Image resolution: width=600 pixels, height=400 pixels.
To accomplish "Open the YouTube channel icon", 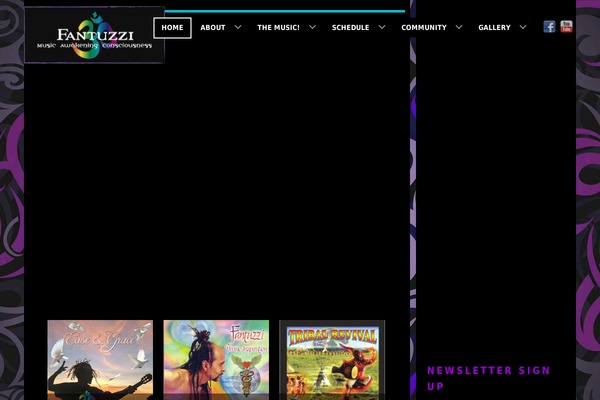I will coord(566,27).
